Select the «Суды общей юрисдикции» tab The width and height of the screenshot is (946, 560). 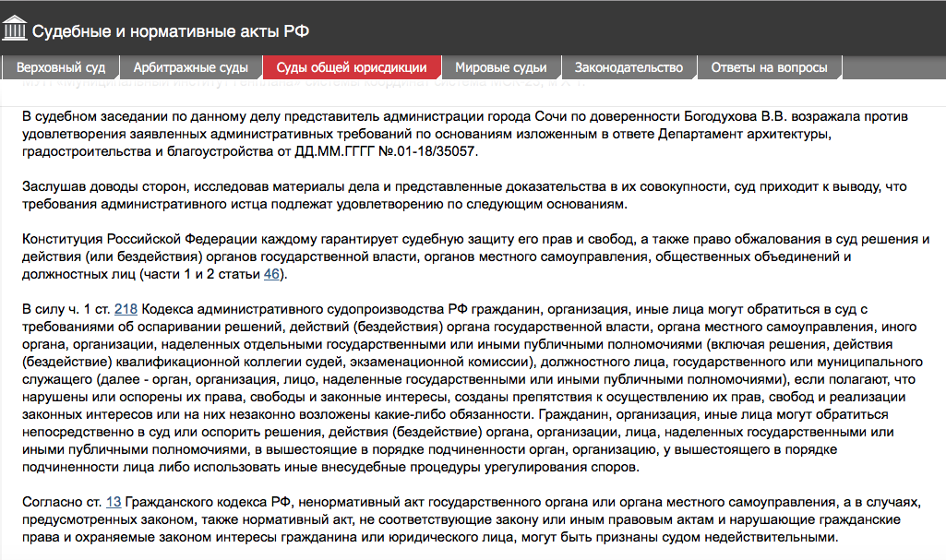(x=352, y=67)
